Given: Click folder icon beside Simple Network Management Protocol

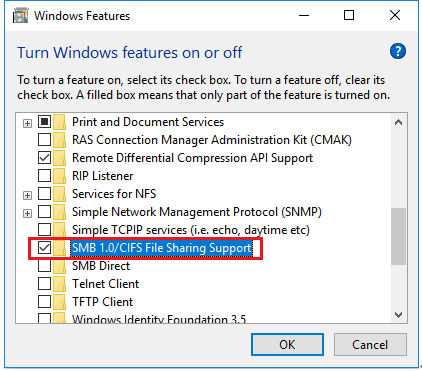Looking at the screenshot, I should pyautogui.click(x=60, y=212).
